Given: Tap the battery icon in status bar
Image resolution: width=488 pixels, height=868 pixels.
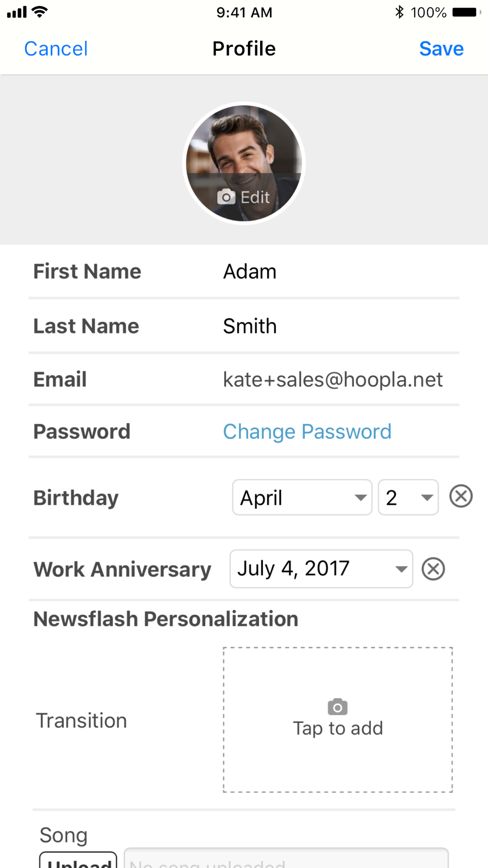Looking at the screenshot, I should [x=466, y=12].
